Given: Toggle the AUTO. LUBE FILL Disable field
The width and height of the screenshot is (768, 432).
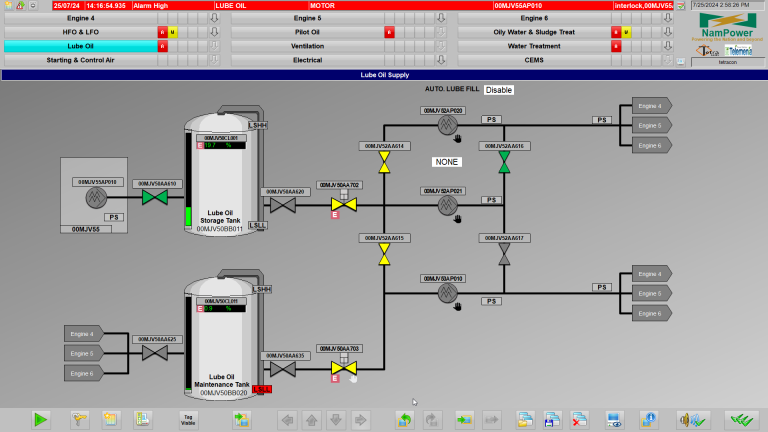Looking at the screenshot, I should pos(498,90).
